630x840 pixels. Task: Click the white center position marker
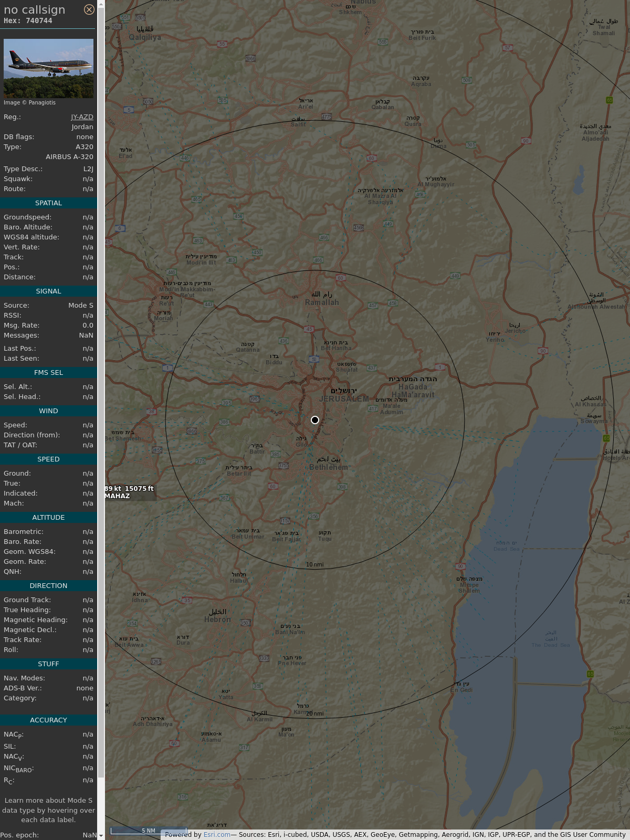[x=315, y=420]
